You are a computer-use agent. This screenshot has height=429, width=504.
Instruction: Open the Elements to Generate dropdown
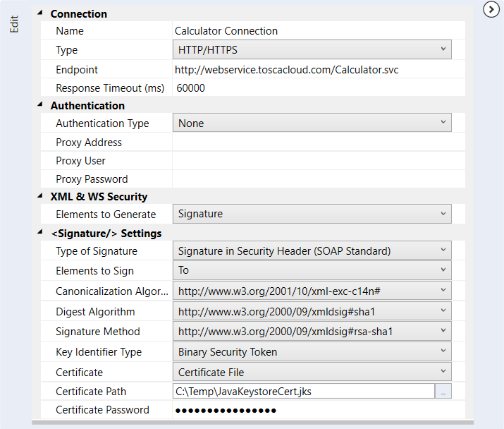coord(312,214)
